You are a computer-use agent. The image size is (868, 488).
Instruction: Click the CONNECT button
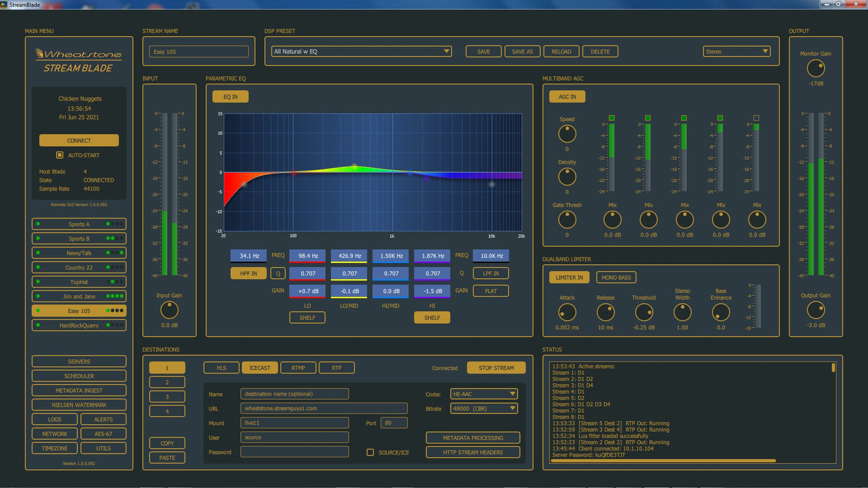79,140
